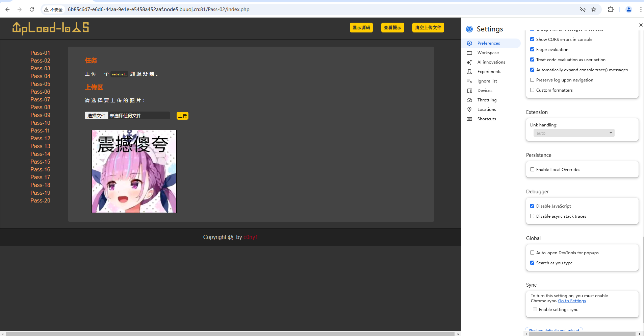Toggle Eager evaluation checkbox
Screen dimensions: 644x336
click(532, 49)
